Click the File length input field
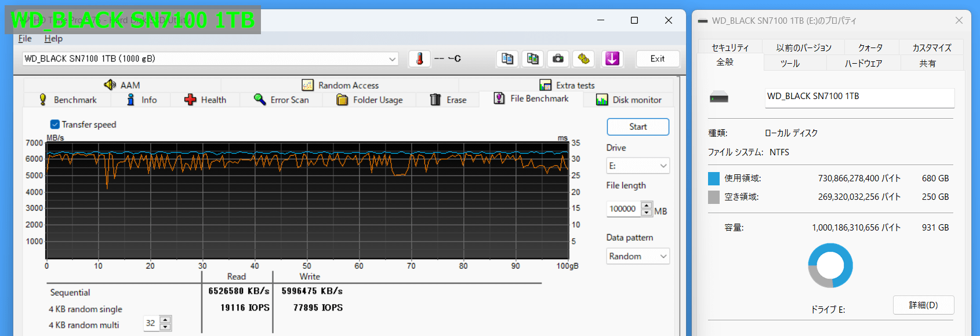 click(x=624, y=209)
